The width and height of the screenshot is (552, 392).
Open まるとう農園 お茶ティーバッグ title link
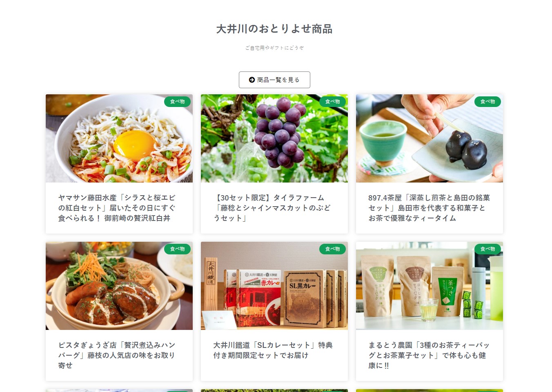coord(429,355)
